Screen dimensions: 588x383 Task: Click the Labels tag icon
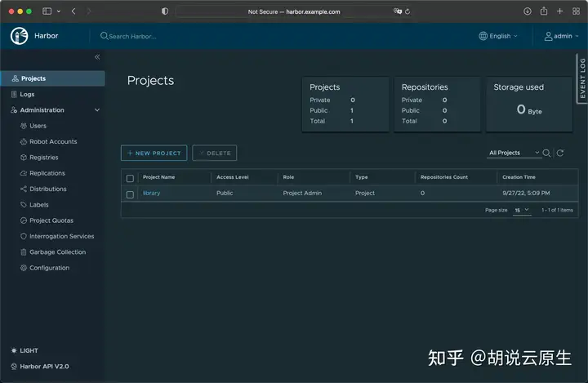[x=24, y=204]
